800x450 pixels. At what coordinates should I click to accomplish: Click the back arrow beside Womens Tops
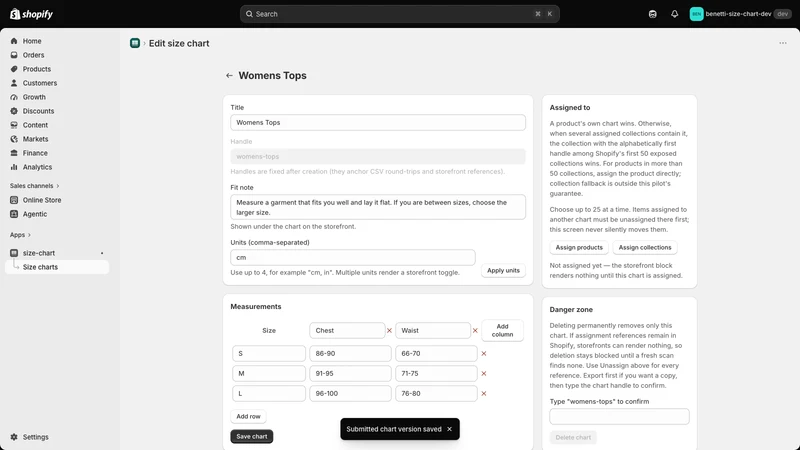pyautogui.click(x=229, y=76)
